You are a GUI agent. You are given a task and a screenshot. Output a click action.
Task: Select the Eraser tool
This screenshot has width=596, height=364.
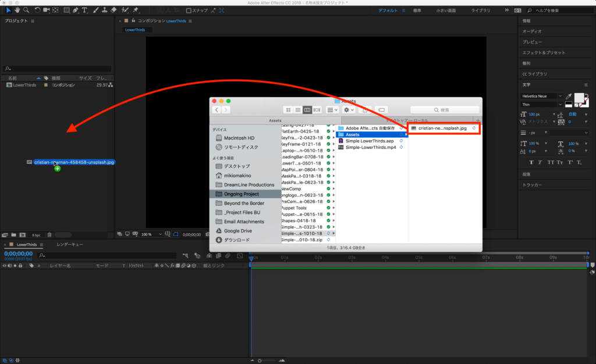click(x=113, y=10)
